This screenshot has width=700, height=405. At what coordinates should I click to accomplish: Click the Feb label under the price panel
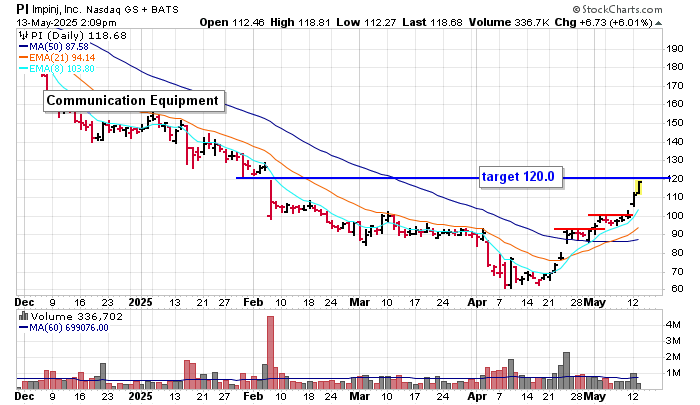[x=253, y=302]
